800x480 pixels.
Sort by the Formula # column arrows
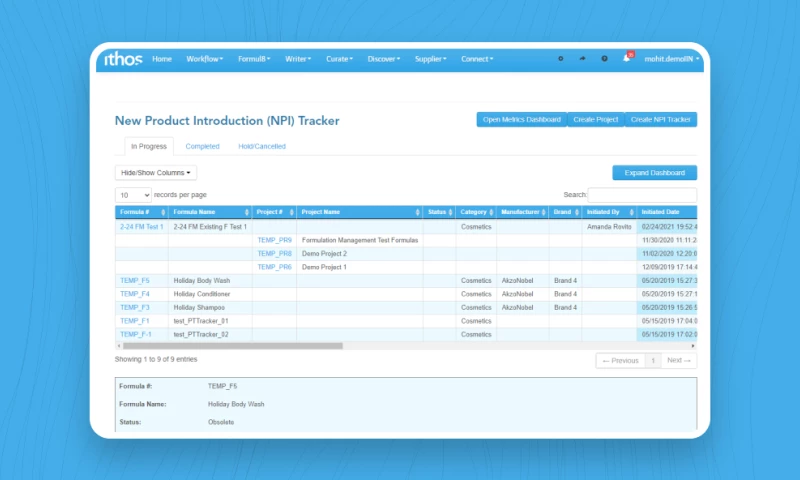tap(162, 212)
